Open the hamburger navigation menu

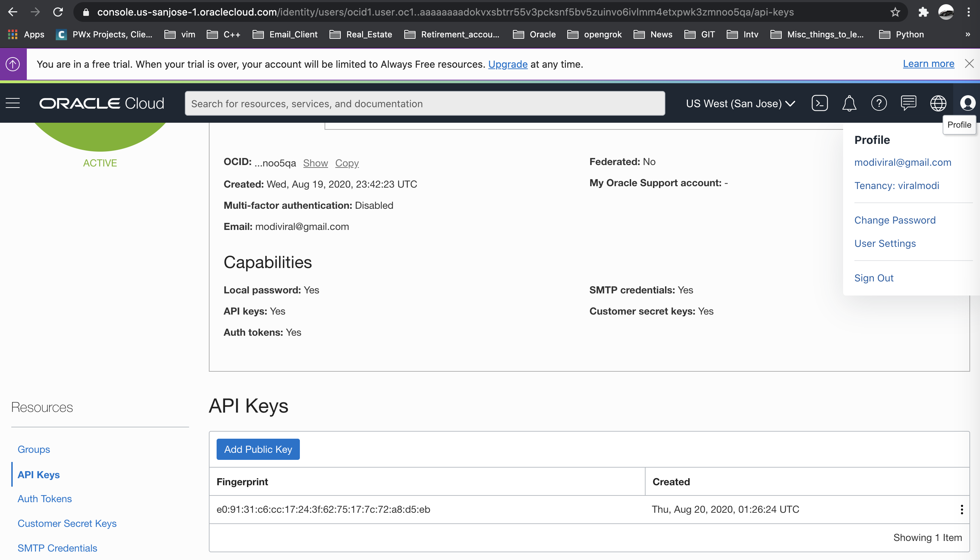click(x=13, y=103)
